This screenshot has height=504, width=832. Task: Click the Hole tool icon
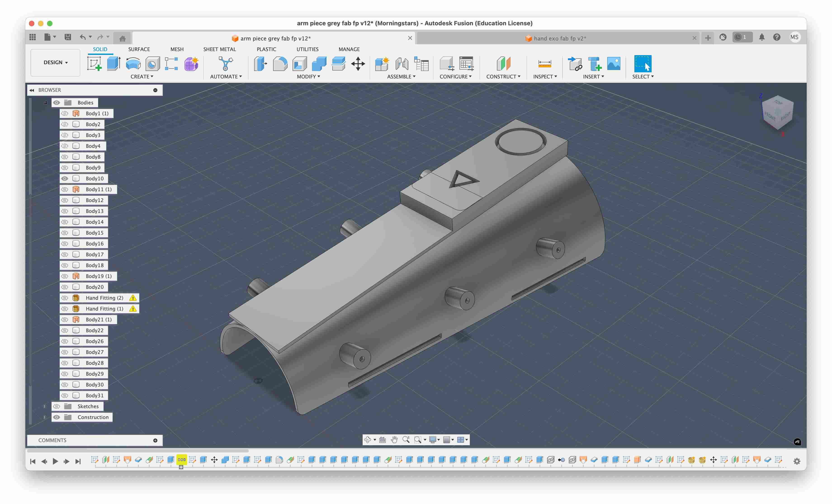click(152, 64)
